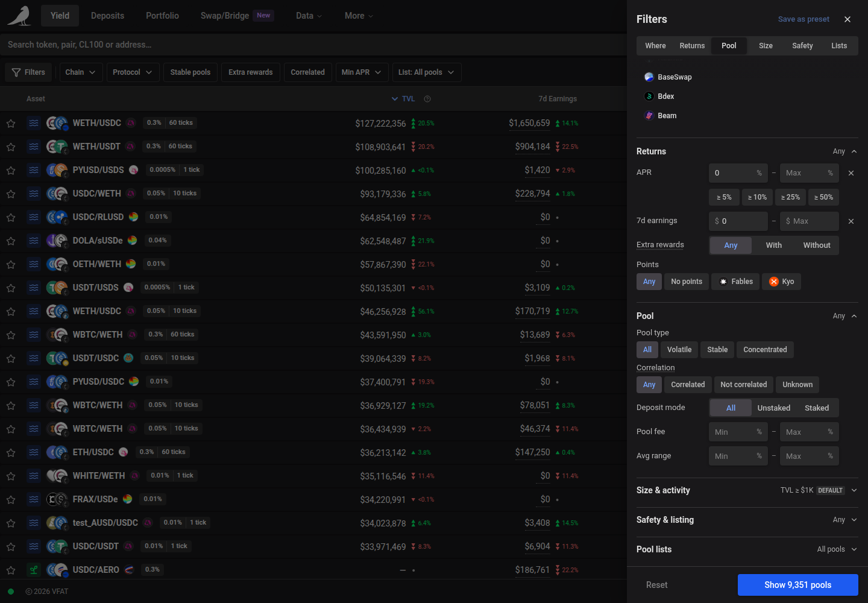868x603 pixels.
Task: Select Not correlated filter
Action: point(743,385)
